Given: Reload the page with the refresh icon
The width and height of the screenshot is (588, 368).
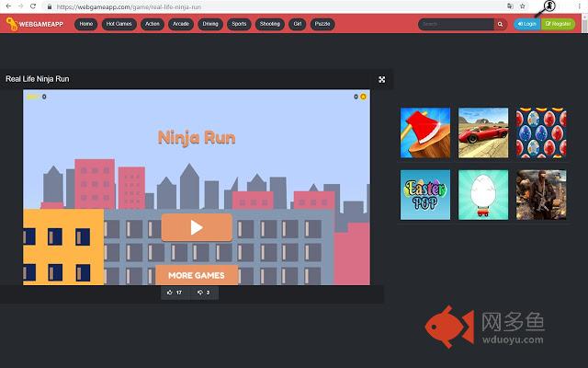Looking at the screenshot, I should coord(33,6).
